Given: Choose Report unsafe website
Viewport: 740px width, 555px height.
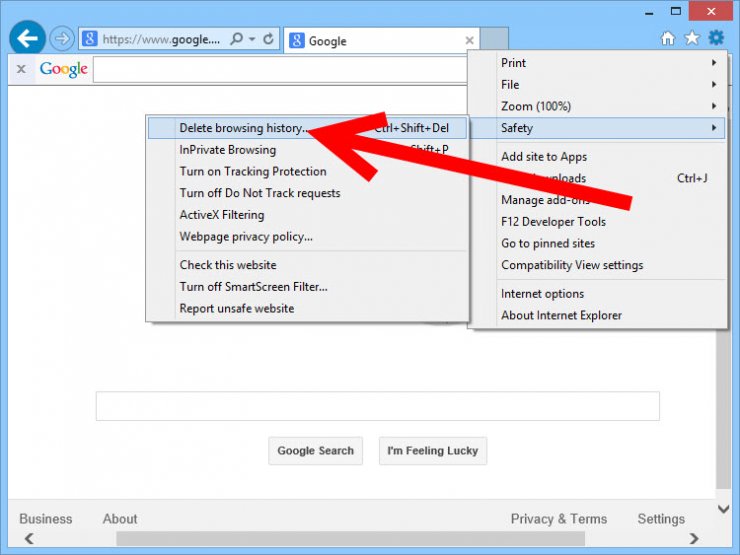Looking at the screenshot, I should (x=307, y=308).
